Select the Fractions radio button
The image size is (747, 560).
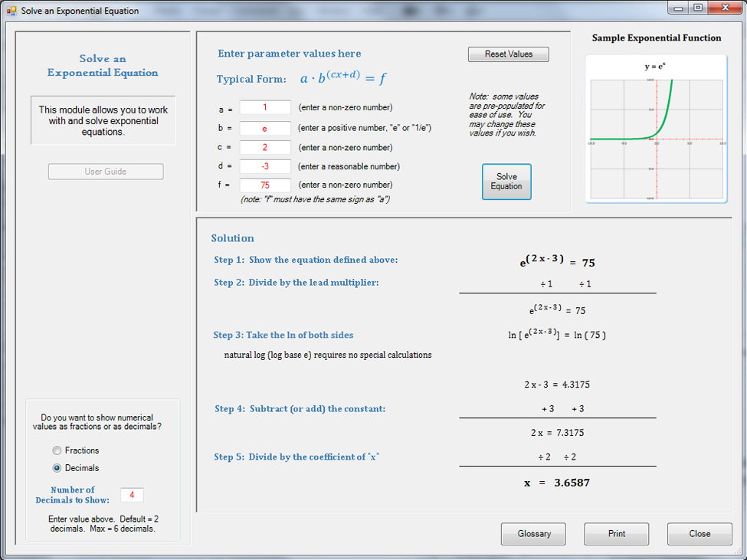[57, 450]
